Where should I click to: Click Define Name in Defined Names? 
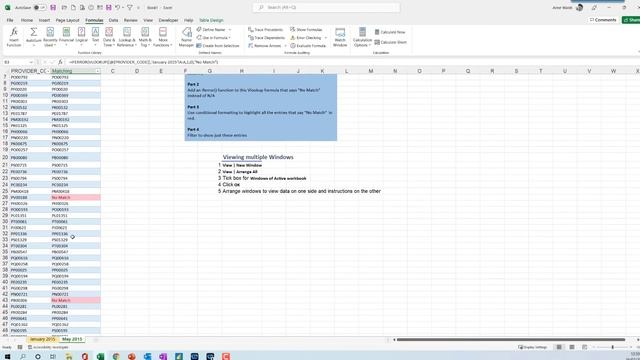pos(213,29)
